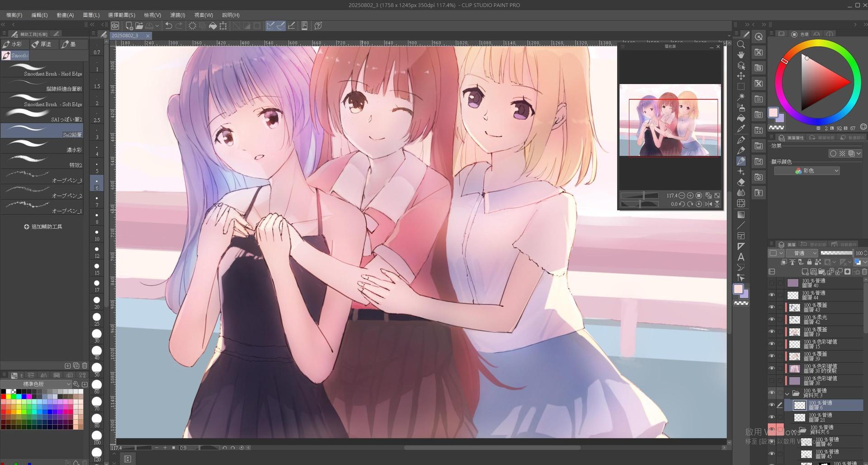Toggle lock layer padlock icon
The width and height of the screenshot is (868, 465).
(x=809, y=262)
